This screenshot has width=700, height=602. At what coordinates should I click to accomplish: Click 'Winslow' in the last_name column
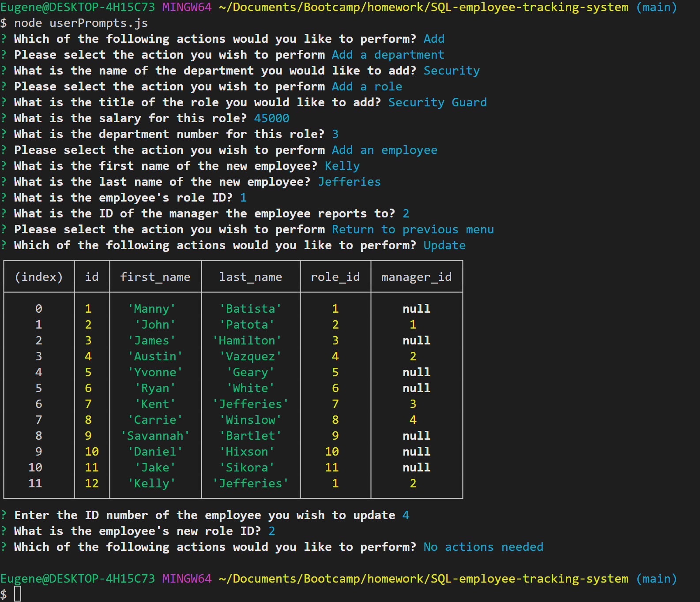click(250, 420)
